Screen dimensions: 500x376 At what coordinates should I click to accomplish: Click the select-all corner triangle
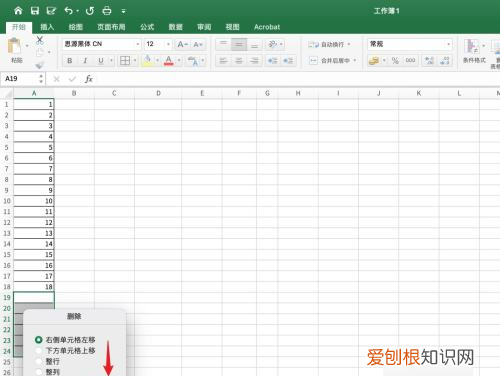coord(7,94)
